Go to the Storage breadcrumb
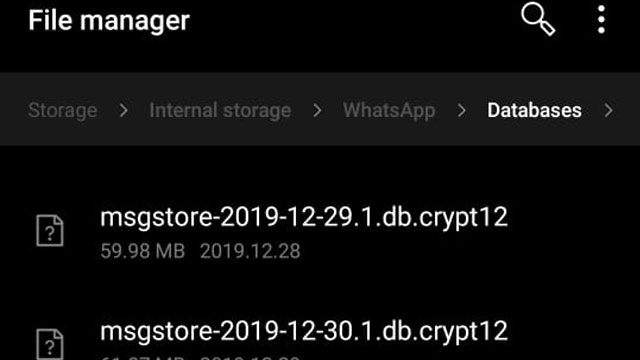640x360 pixels. [62, 110]
